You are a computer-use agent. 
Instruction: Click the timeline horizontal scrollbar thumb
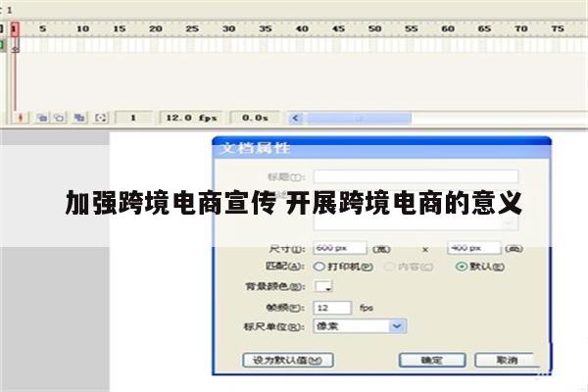coord(359,119)
